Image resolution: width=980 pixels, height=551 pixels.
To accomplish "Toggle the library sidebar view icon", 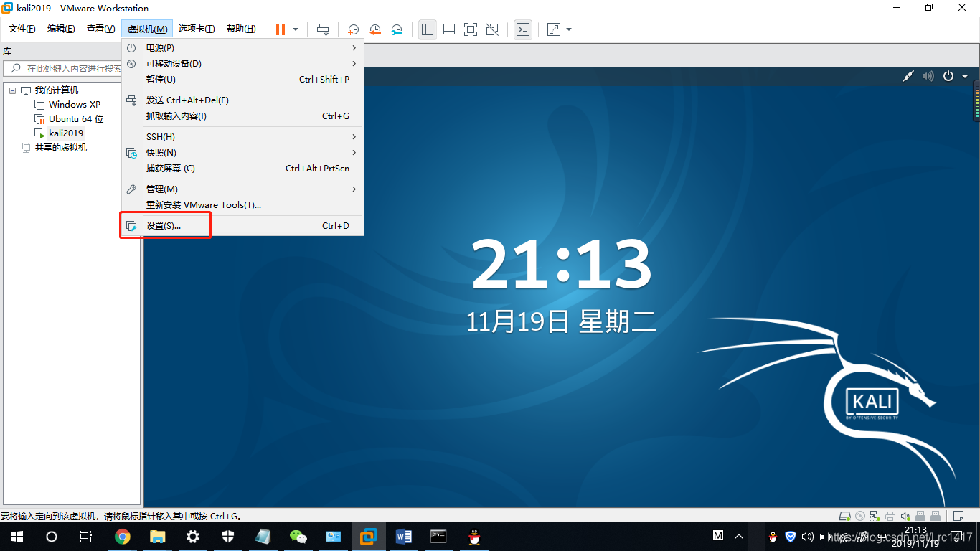I will [x=428, y=29].
